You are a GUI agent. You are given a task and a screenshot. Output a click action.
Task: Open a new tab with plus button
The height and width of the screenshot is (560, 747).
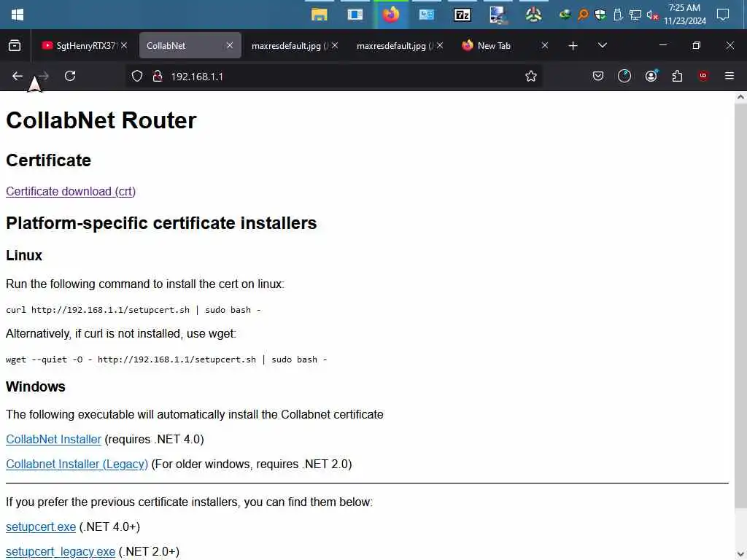[573, 46]
